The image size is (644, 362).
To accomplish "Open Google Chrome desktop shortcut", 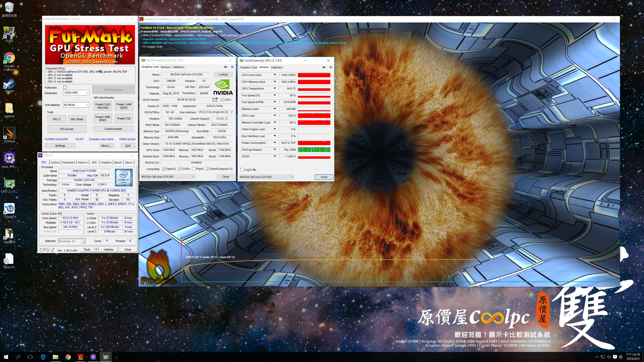I will (9, 62).
